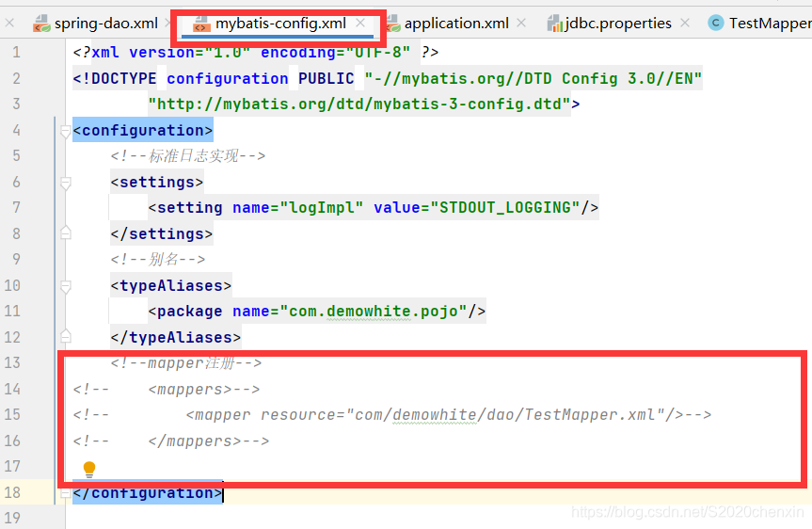Click the fold end marker at line 18
Viewport: 812px width, 529px height.
coord(65,492)
